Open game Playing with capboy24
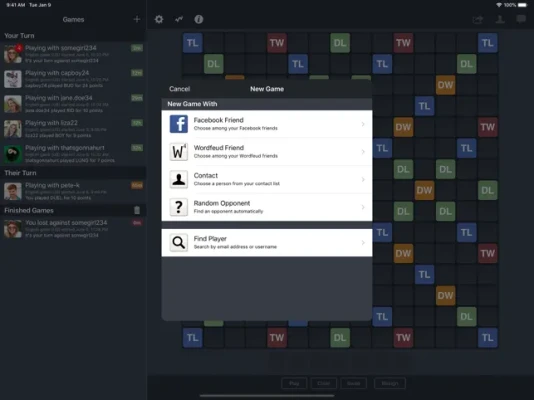The image size is (534, 400). (73, 79)
